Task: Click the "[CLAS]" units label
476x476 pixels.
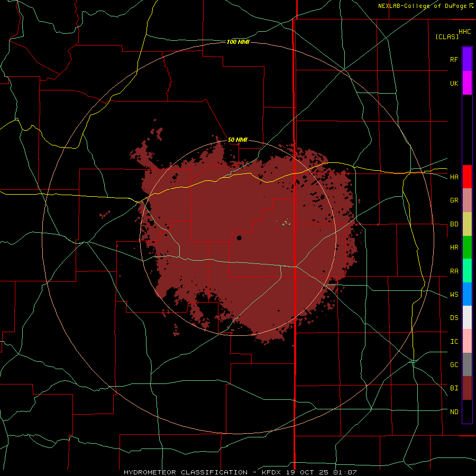Action: pos(447,36)
